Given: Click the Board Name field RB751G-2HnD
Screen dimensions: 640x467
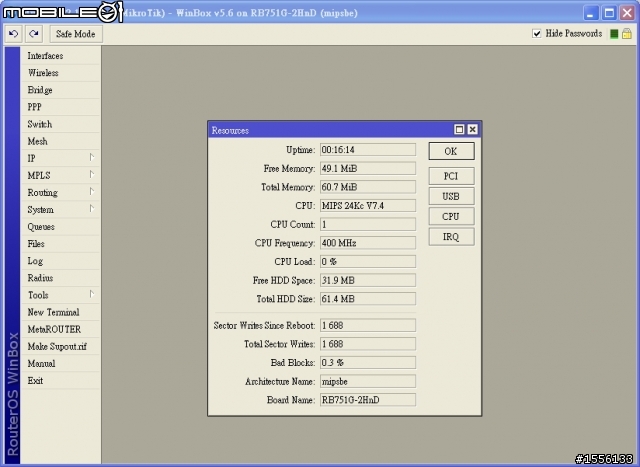Looking at the screenshot, I should pyautogui.click(x=368, y=400).
